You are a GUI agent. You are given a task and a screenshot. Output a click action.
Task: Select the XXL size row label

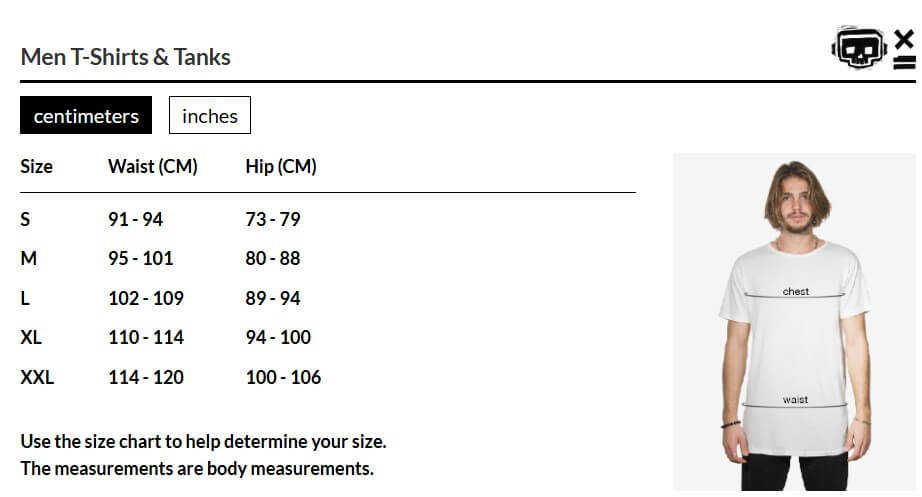point(37,377)
